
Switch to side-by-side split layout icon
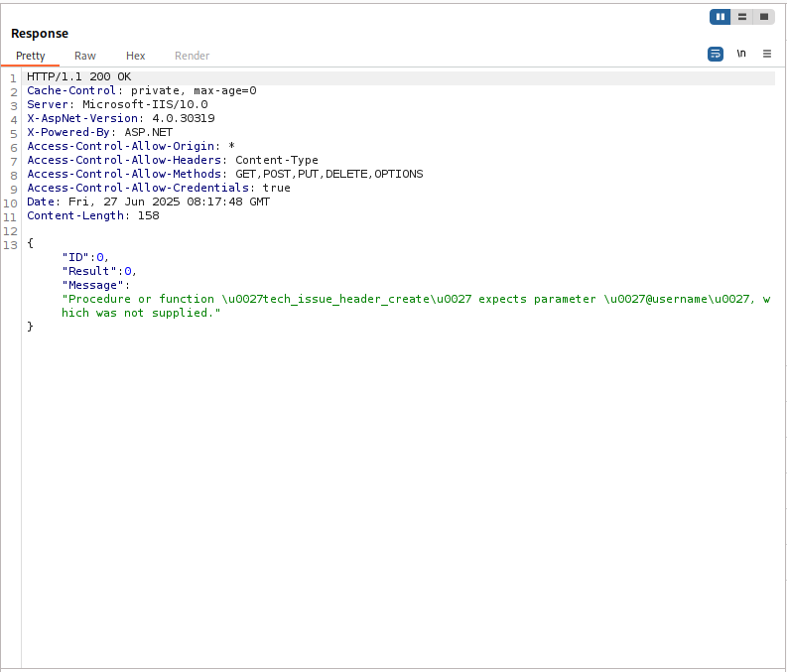point(720,17)
